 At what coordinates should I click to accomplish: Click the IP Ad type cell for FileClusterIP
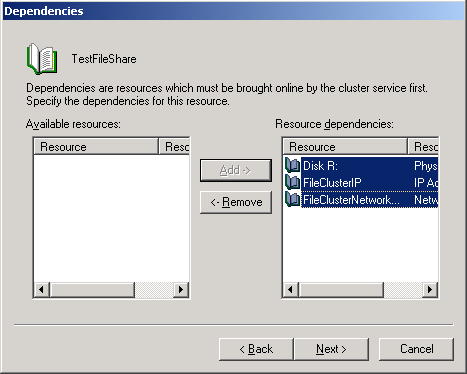426,182
